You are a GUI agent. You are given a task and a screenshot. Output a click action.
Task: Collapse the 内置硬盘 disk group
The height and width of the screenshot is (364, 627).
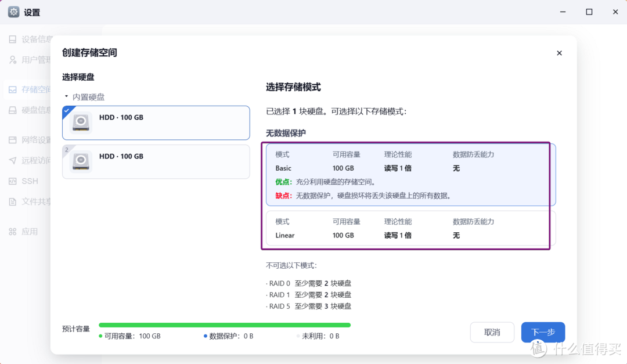(67, 97)
